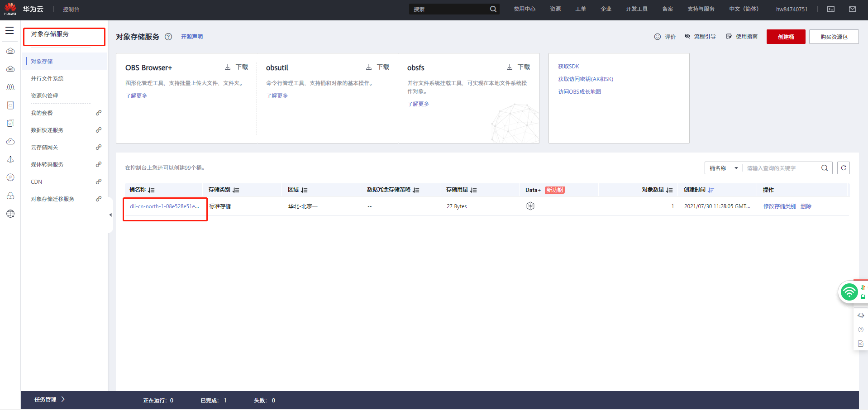Image resolution: width=868 pixels, height=411 pixels.
Task: Open the 资源 menu
Action: 555,9
